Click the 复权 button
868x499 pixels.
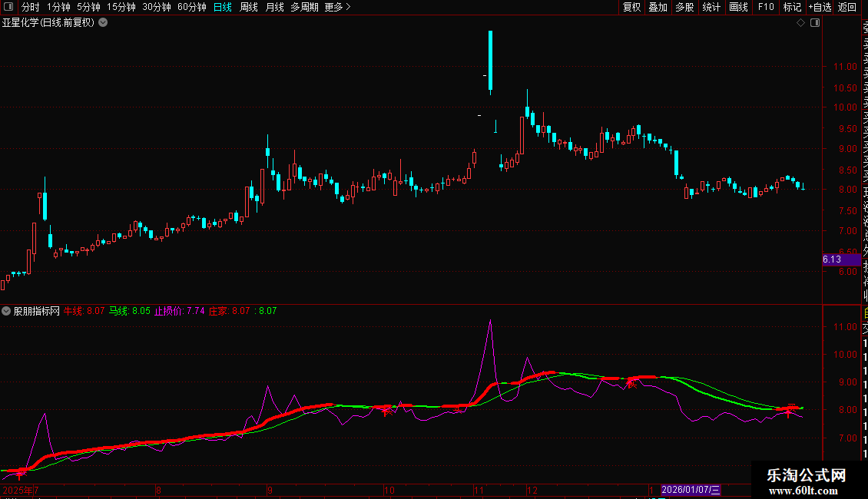[631, 7]
